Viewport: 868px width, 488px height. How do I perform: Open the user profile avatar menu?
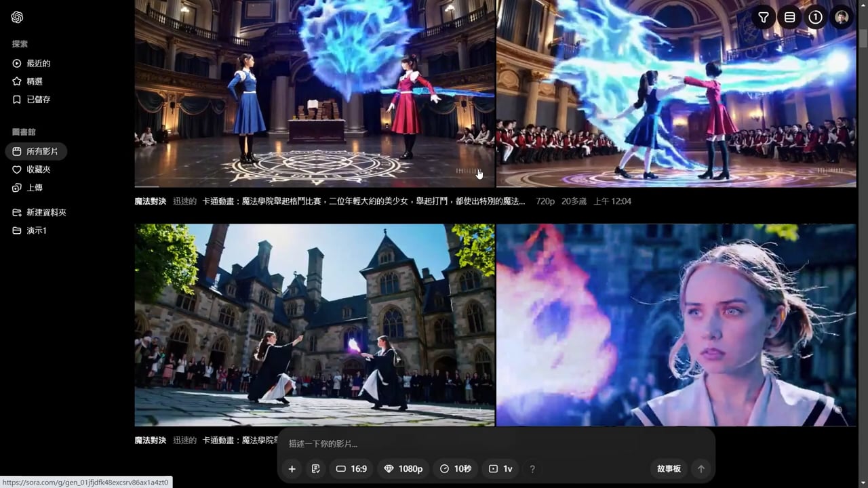842,18
